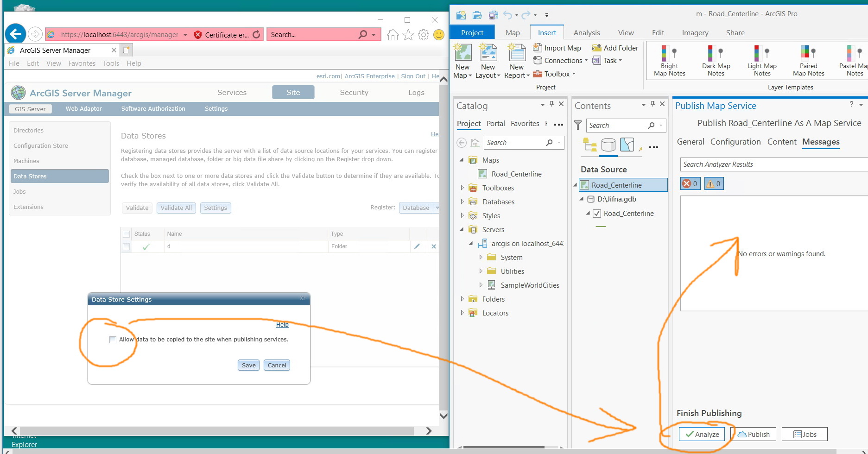Image resolution: width=868 pixels, height=454 pixels.
Task: Click the Publish button
Action: [x=754, y=434]
